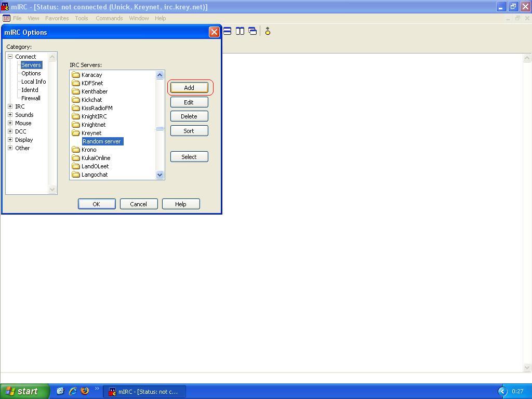Click the tile vertically toolbar icon
Screen dimensions: 532x399
pyautogui.click(x=240, y=31)
